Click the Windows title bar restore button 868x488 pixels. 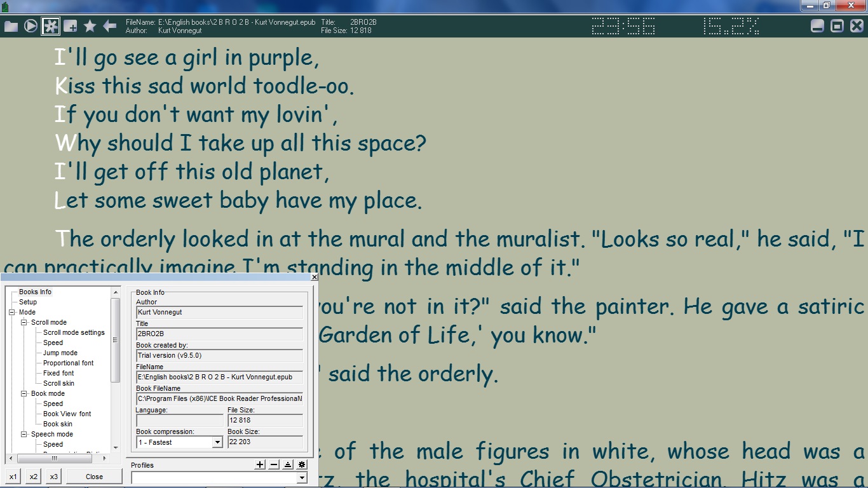(x=827, y=6)
